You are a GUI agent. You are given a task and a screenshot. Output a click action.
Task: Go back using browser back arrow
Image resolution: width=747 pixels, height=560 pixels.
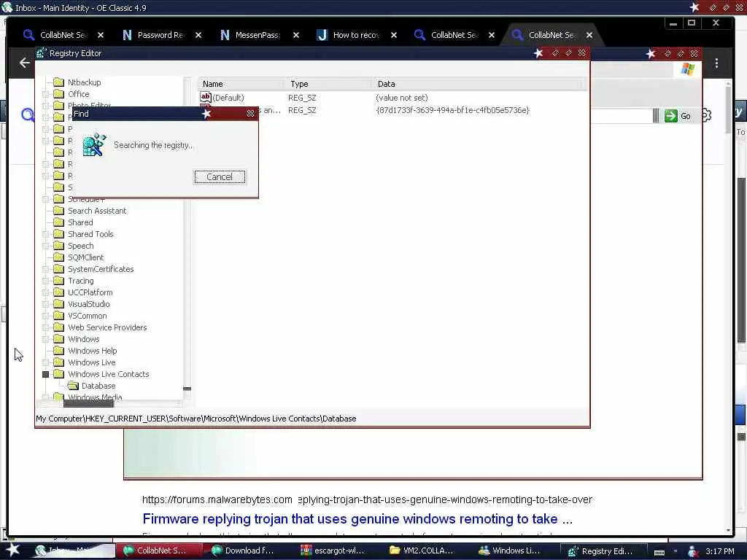coord(25,63)
